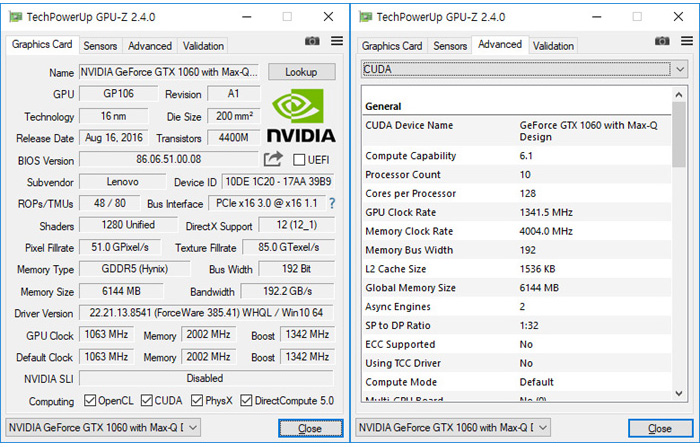700x447 pixels.
Task: Select the SP to DP Ratio row
Action: (517, 326)
